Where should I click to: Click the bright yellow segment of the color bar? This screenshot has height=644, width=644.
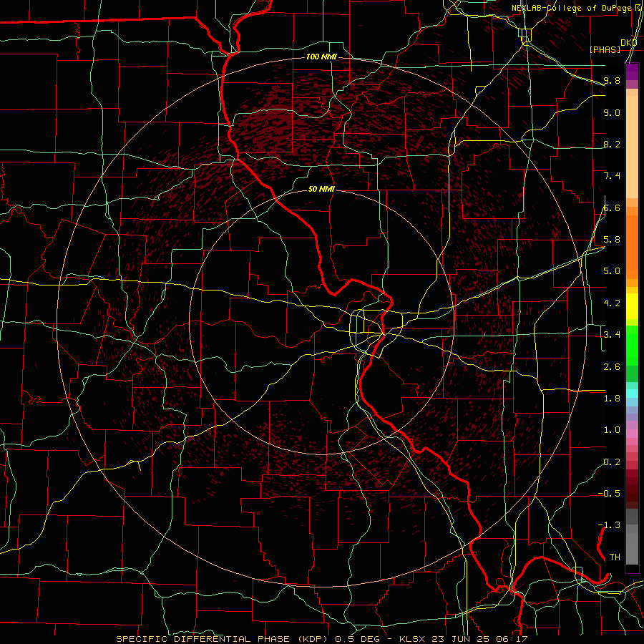[x=632, y=306]
